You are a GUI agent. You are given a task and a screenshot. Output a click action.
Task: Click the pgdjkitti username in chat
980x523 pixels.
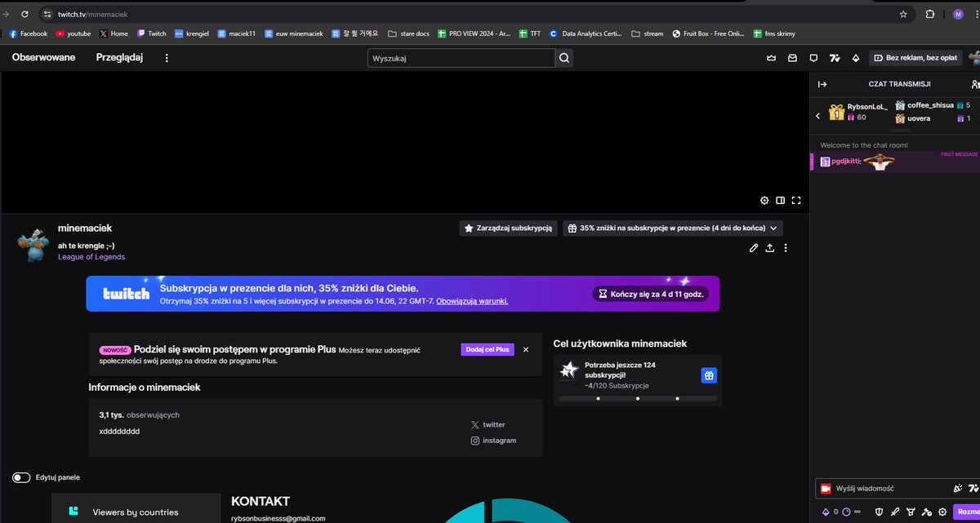[845, 162]
